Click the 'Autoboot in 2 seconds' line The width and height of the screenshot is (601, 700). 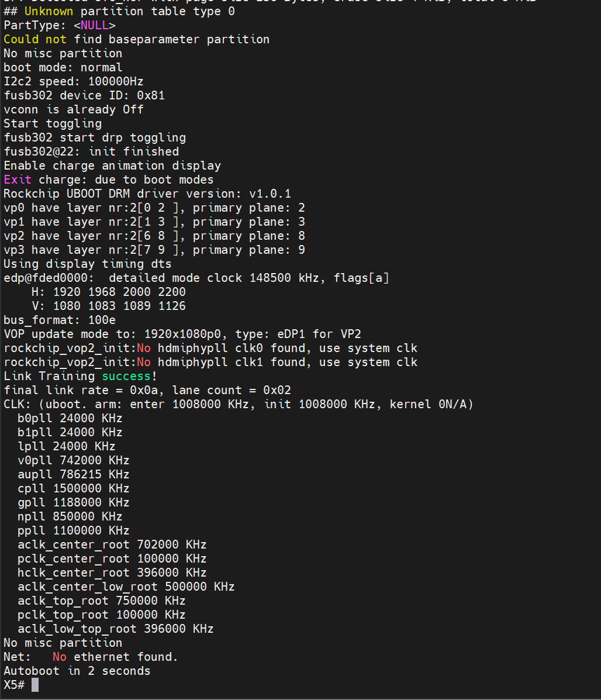[x=77, y=671]
